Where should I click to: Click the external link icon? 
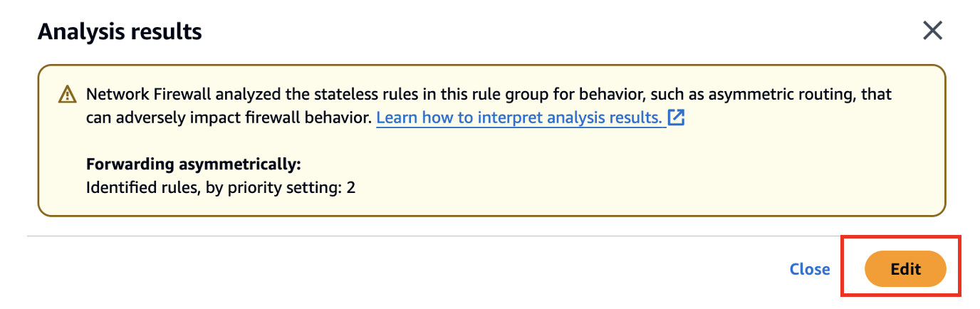676,117
